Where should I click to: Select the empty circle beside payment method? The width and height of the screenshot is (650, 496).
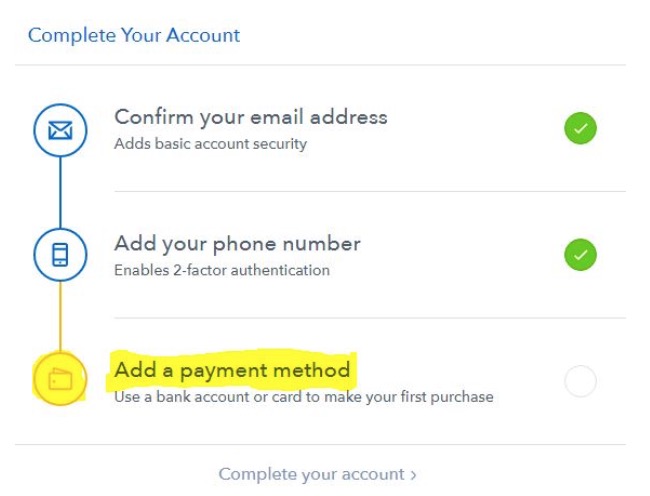pos(580,381)
